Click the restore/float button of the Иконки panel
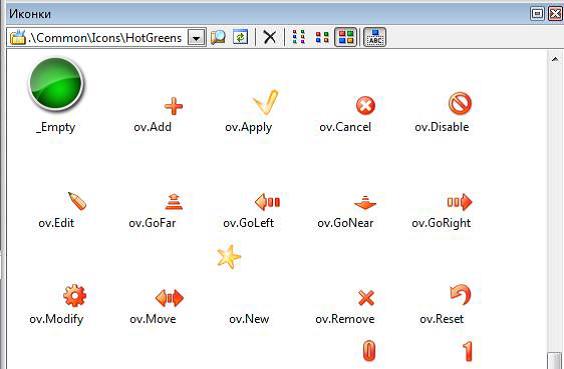 [537, 14]
